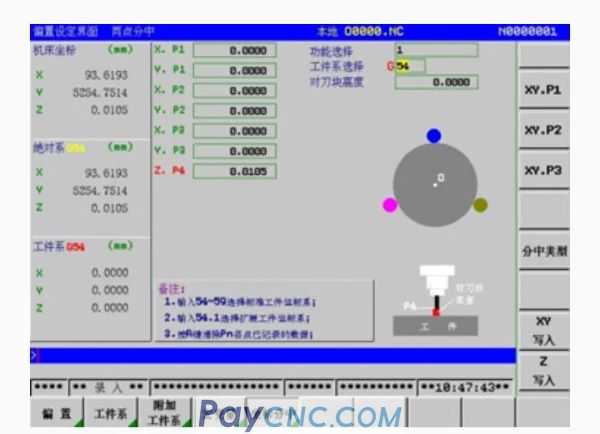Screen dimensions: 600x434
Task: Select the 对刀块高度 value field
Action: [x=435, y=83]
